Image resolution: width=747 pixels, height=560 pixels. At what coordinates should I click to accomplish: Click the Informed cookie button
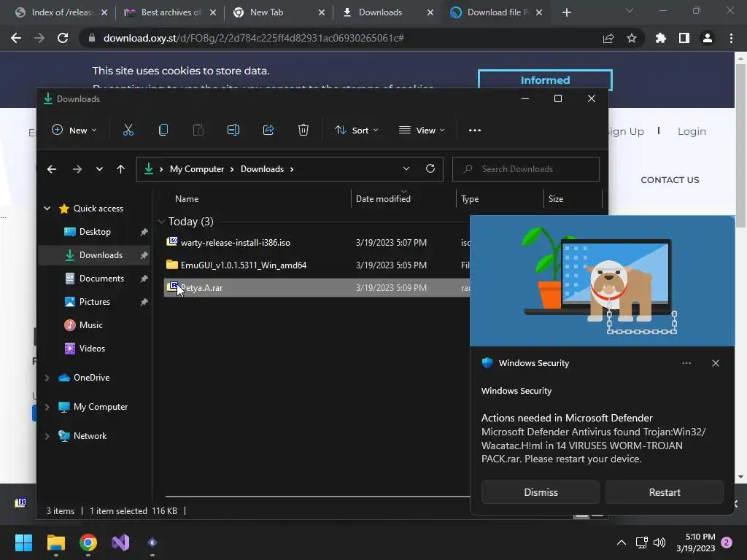point(545,80)
